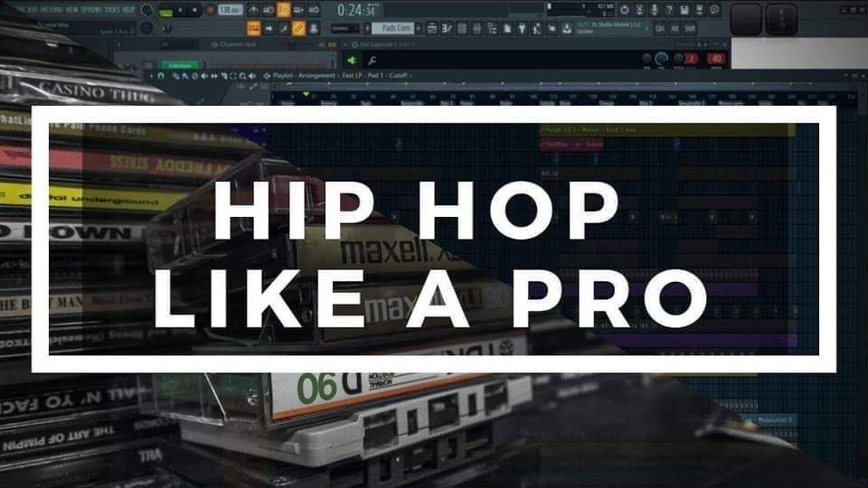Image resolution: width=868 pixels, height=488 pixels.
Task: Click the undo history icon in top toolbar
Action: tap(625, 10)
